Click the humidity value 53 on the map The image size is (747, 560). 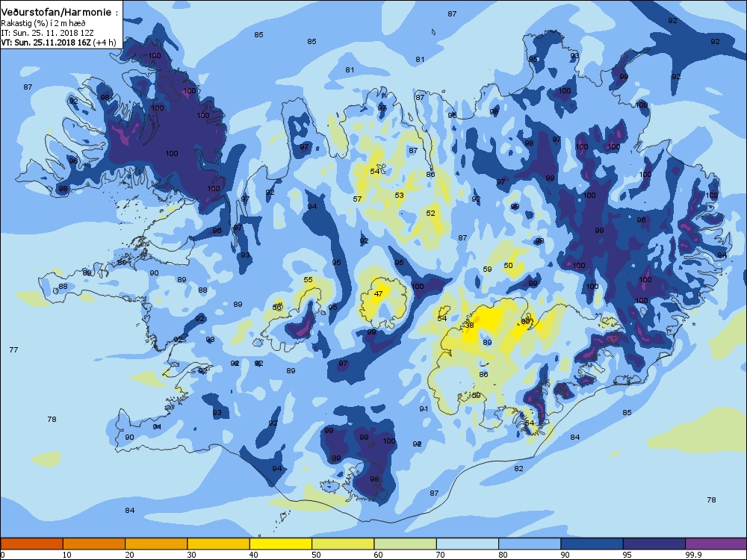[x=399, y=195]
